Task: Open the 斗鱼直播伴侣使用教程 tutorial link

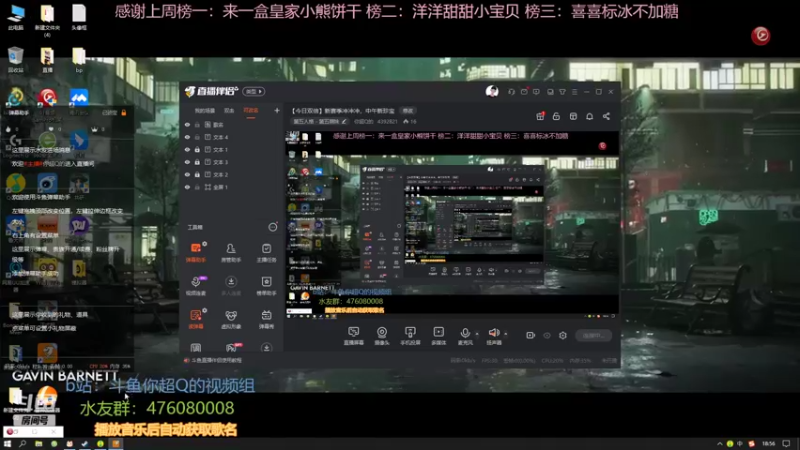Action: [216, 360]
